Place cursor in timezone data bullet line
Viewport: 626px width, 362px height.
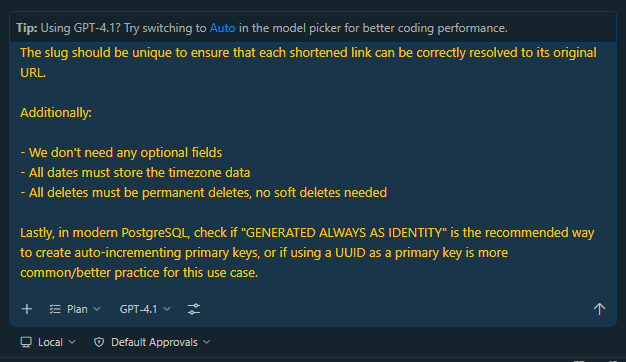click(x=135, y=172)
